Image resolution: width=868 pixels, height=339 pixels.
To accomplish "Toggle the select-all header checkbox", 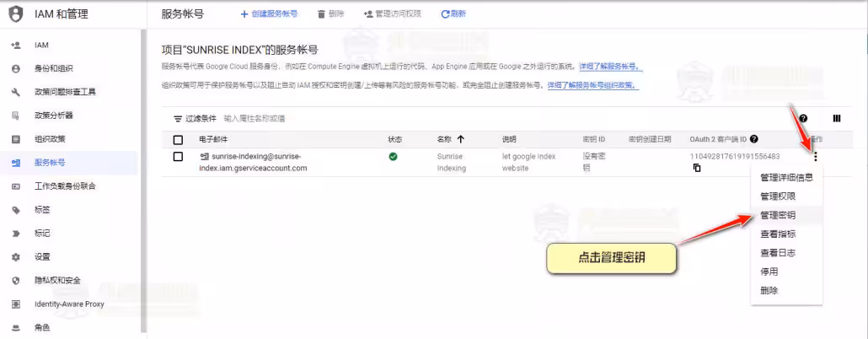I will [x=178, y=140].
